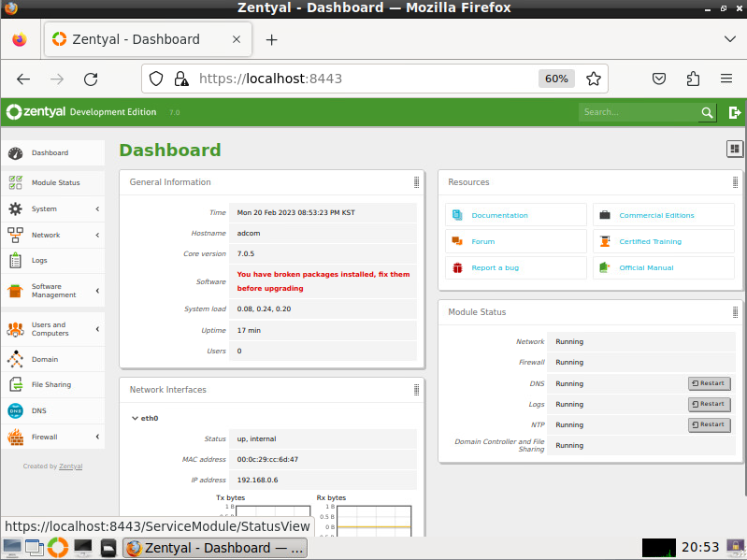
Task: Open the Documentation link
Action: tap(500, 215)
